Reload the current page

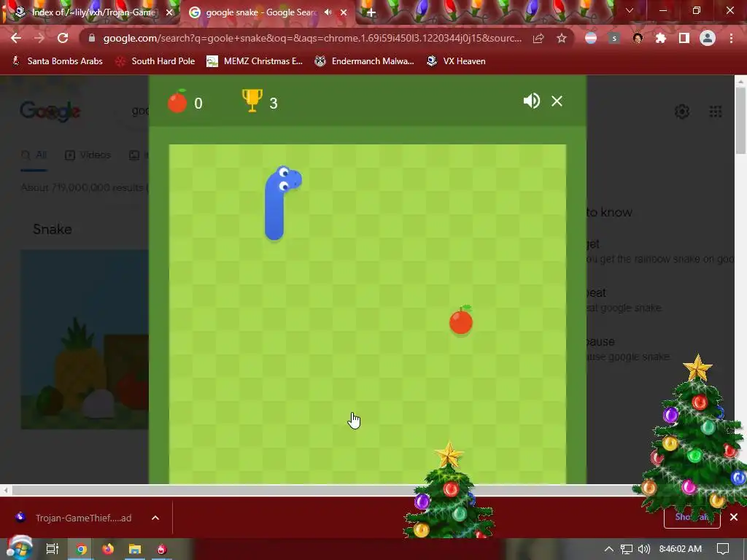(x=63, y=38)
